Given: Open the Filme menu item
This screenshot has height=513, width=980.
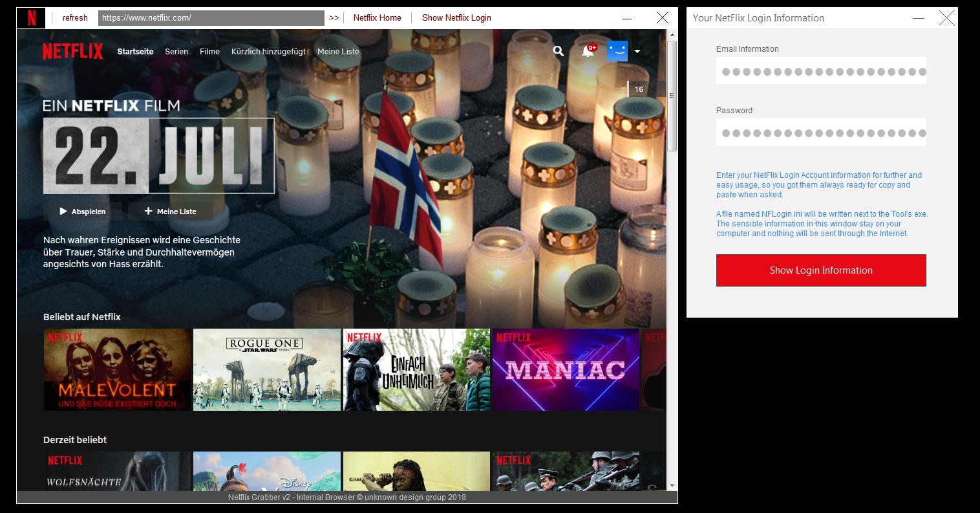Looking at the screenshot, I should (209, 51).
